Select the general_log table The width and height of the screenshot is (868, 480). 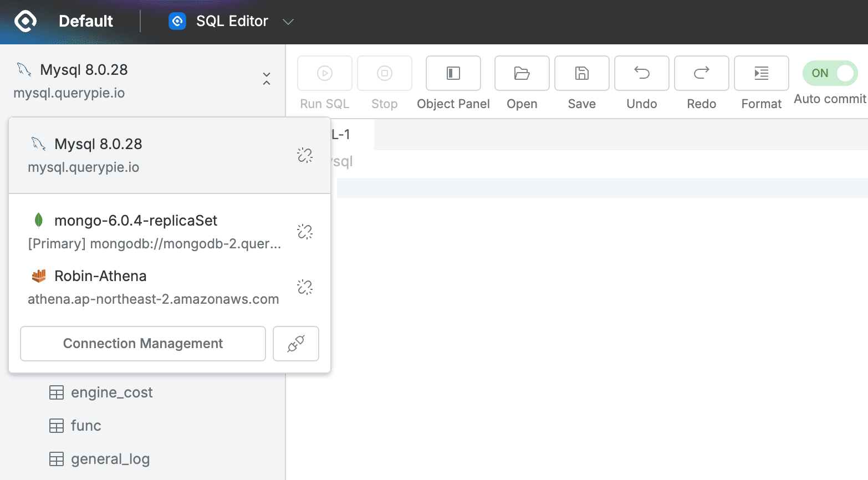click(110, 458)
